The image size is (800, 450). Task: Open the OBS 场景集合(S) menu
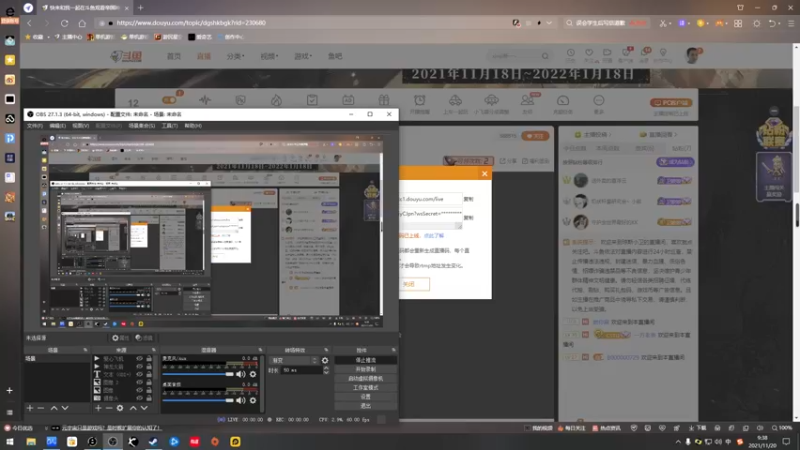click(142, 126)
